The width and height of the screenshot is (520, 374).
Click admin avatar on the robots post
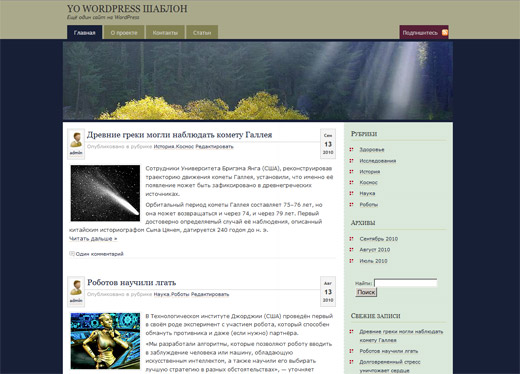pos(76,288)
